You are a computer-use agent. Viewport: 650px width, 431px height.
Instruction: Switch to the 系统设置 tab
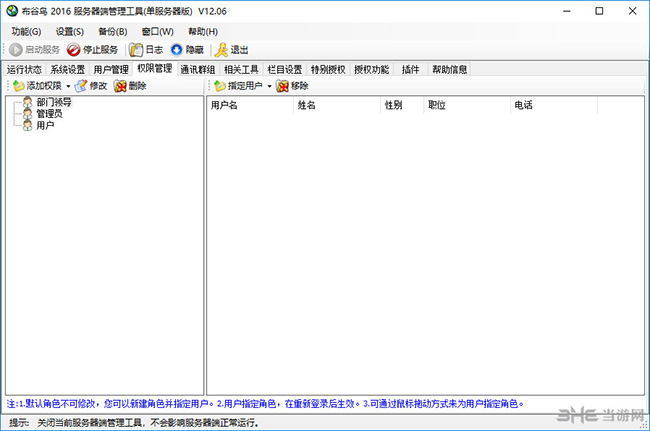68,69
